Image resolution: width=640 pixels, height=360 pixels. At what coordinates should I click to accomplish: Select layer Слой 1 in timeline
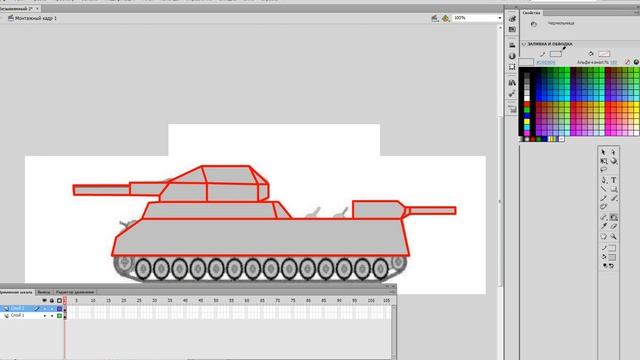[x=18, y=316]
